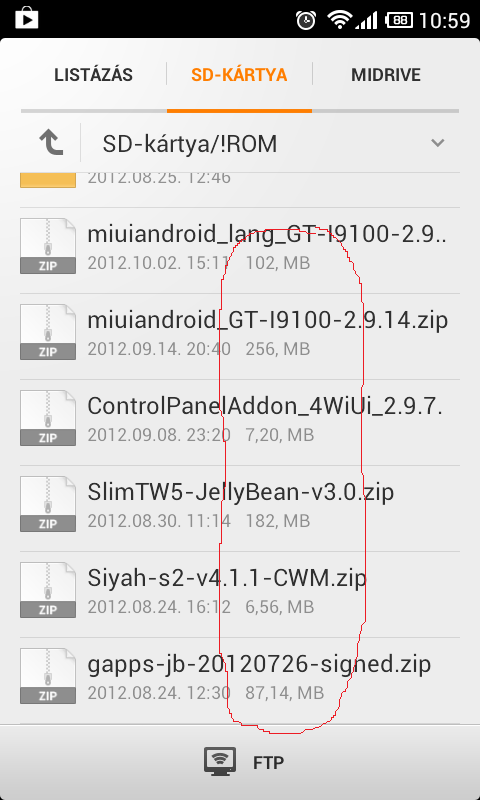The height and width of the screenshot is (800, 480).
Task: Tap the up-folder back arrow icon
Action: 51,142
